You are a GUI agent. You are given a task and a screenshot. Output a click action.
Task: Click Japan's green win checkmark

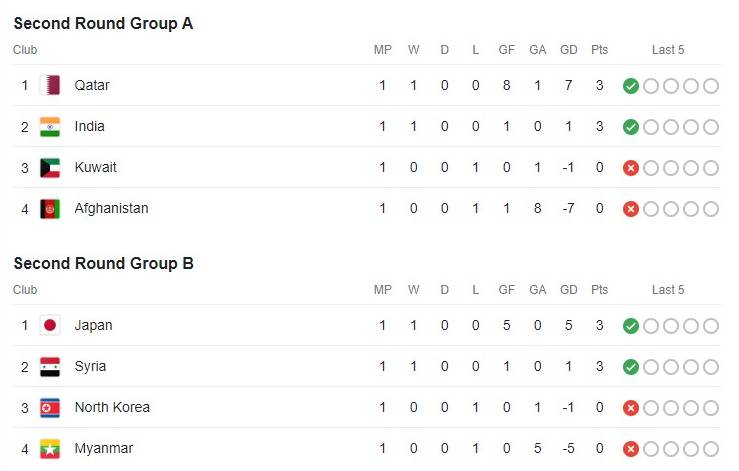631,326
